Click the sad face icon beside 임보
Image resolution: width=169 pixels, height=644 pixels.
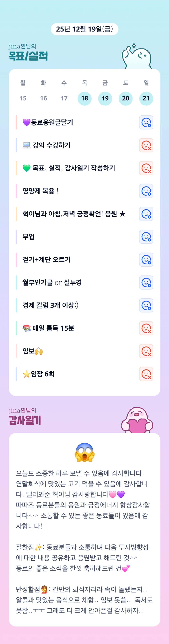146,351
